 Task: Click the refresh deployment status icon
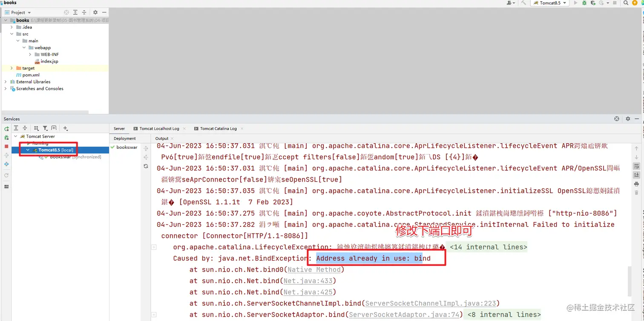[146, 166]
